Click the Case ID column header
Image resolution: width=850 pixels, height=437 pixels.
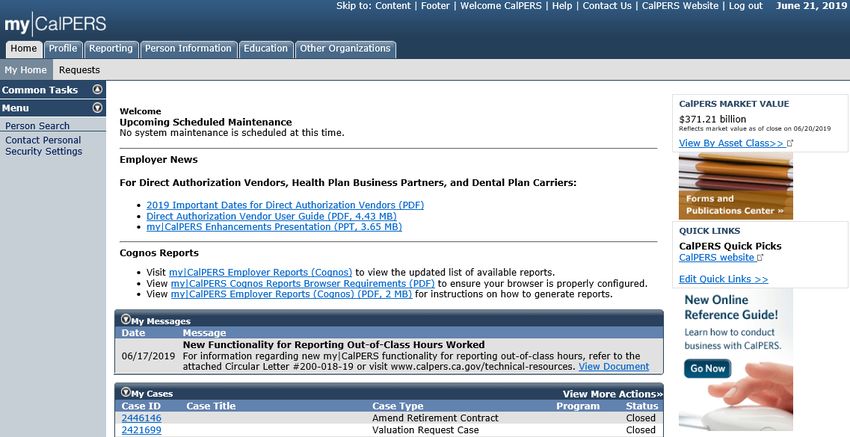[x=141, y=406]
